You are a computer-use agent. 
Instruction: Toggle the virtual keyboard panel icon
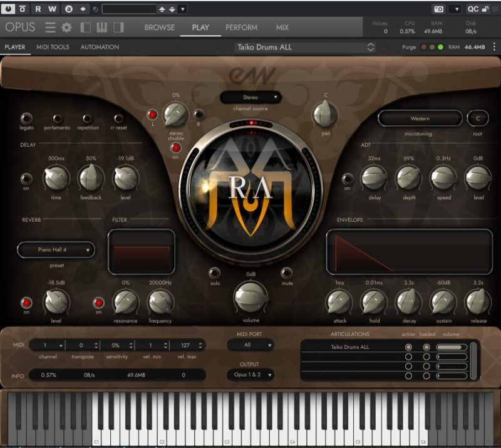pyautogui.click(x=102, y=28)
